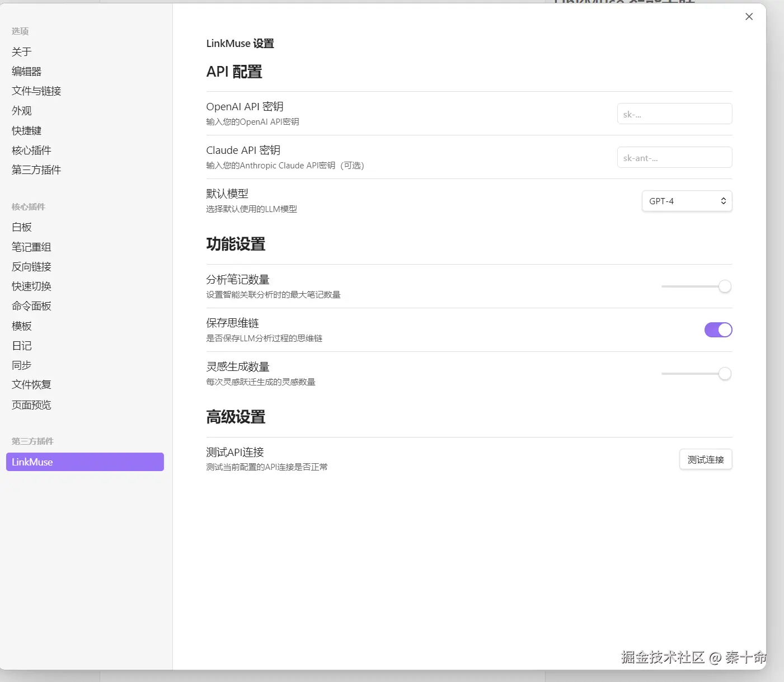
Task: Click the 'API 配置' section heading
Action: (234, 72)
